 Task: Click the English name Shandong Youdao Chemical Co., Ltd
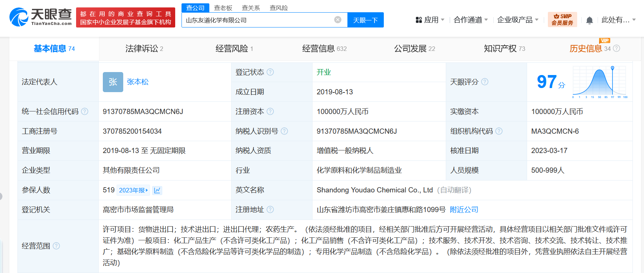[x=375, y=190]
